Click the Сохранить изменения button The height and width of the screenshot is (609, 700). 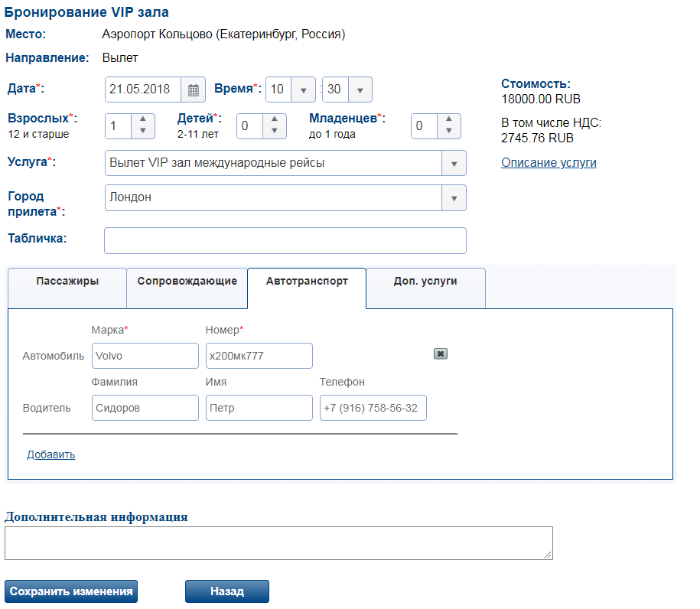[x=71, y=591]
